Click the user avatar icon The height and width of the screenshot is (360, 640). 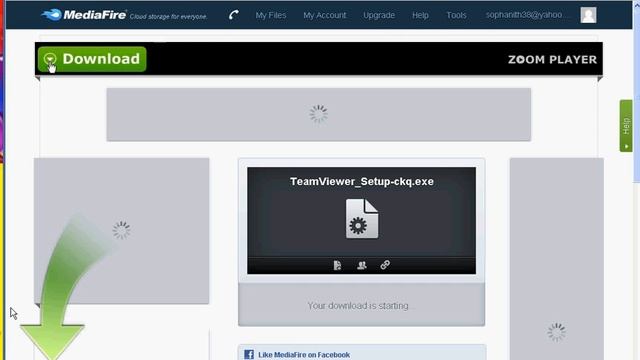588,15
